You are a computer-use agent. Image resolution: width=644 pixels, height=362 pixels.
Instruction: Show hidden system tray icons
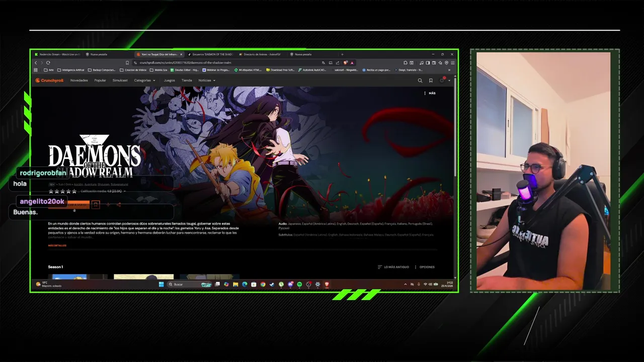pos(406,284)
